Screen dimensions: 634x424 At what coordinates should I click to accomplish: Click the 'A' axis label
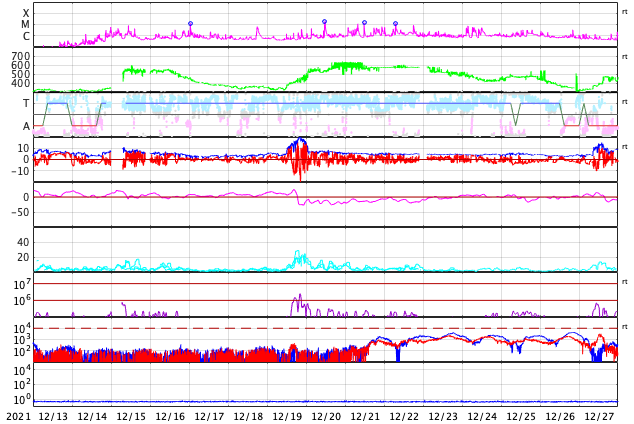tap(26, 126)
